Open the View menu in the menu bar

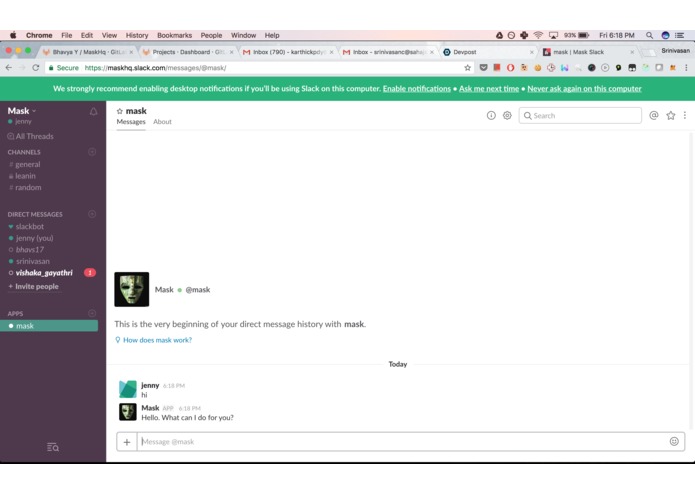pyautogui.click(x=109, y=35)
